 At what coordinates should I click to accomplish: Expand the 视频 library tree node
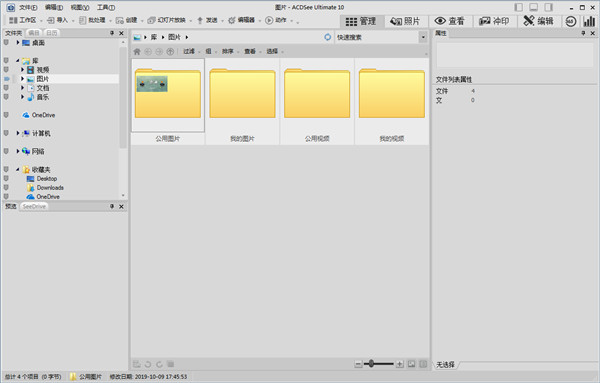pyautogui.click(x=22, y=70)
